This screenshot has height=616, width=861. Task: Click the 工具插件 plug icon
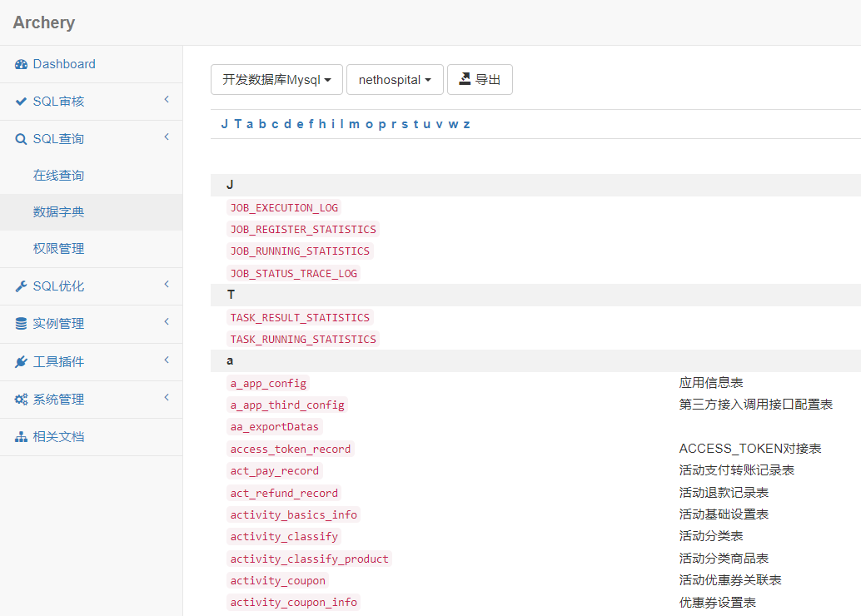point(22,362)
